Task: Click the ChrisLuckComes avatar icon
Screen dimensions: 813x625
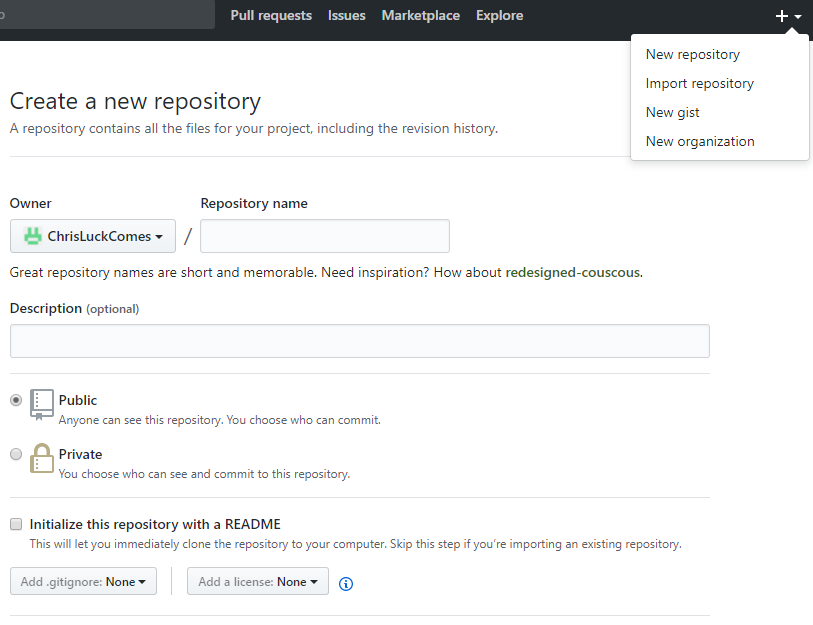Action: point(33,236)
